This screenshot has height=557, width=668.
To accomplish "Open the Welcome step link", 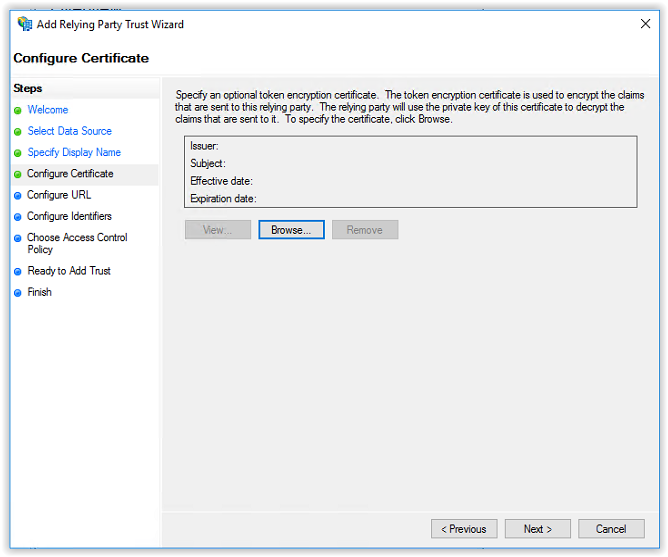I will (48, 110).
